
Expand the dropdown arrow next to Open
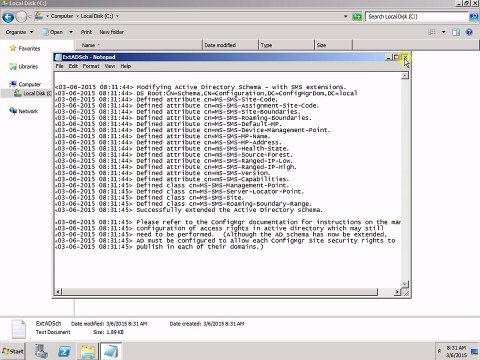pyautogui.click(x=71, y=32)
